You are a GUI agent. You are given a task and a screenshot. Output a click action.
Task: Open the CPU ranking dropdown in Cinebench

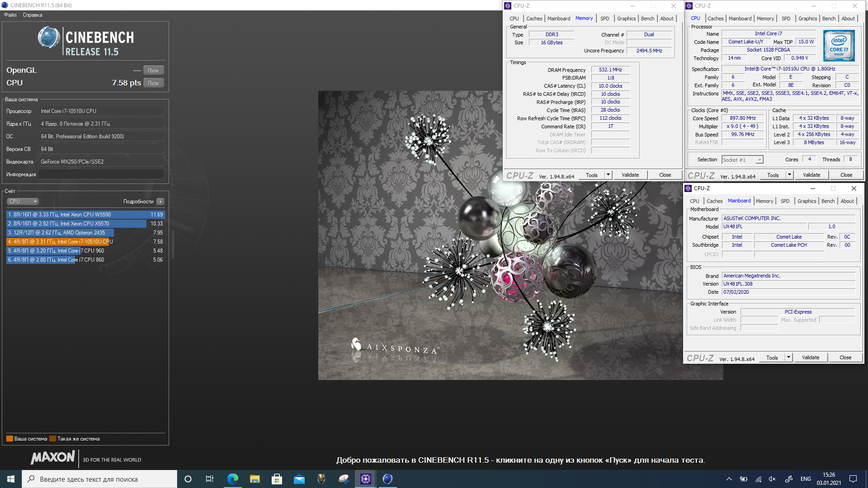click(x=23, y=202)
